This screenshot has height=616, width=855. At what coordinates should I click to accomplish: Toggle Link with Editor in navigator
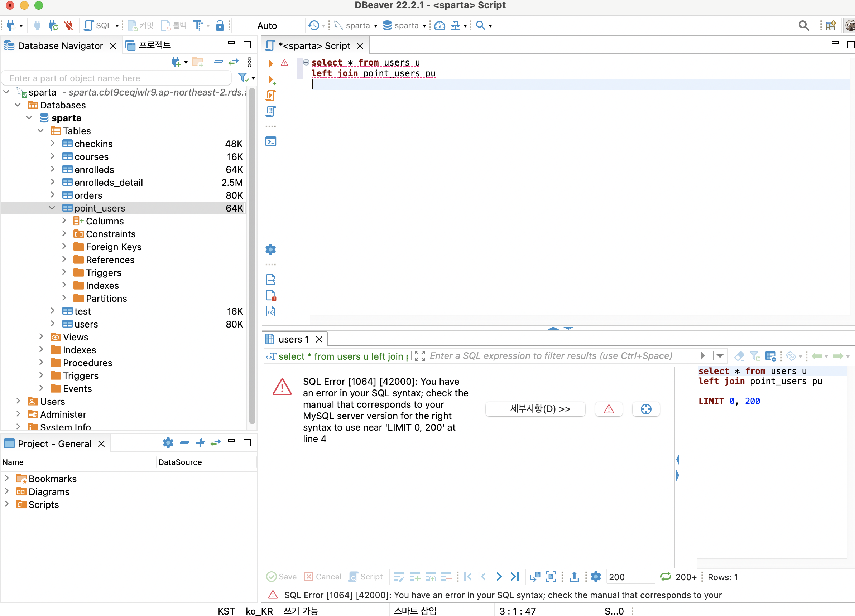pos(234,62)
